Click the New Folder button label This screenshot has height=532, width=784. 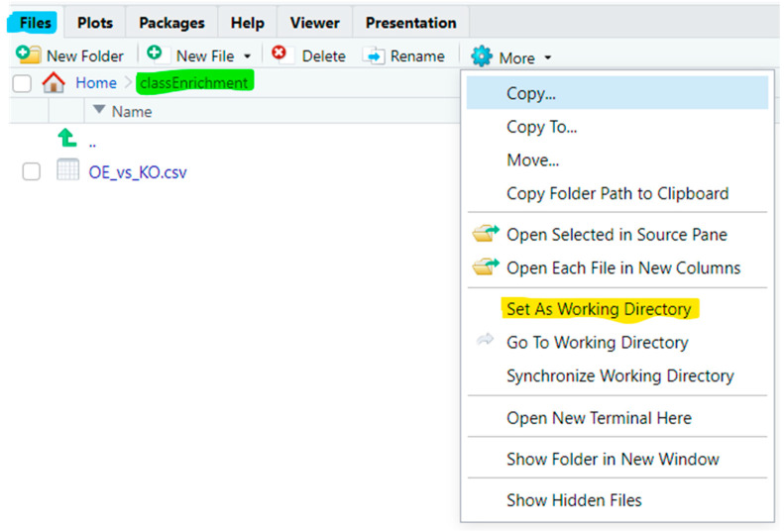click(85, 56)
